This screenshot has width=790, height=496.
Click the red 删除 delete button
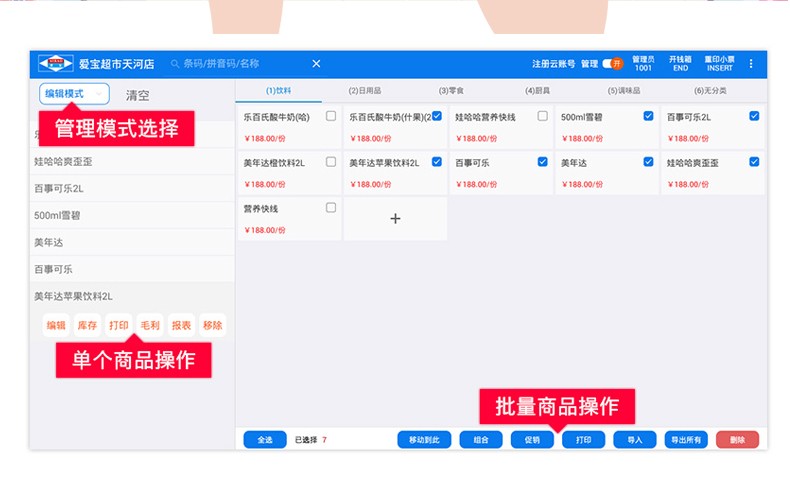tap(737, 439)
